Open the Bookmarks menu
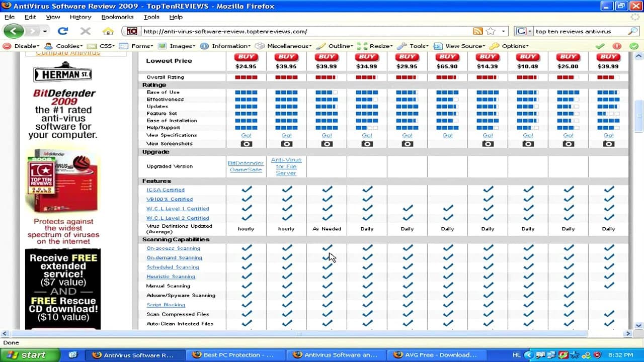Image resolution: width=644 pixels, height=362 pixels. click(117, 17)
